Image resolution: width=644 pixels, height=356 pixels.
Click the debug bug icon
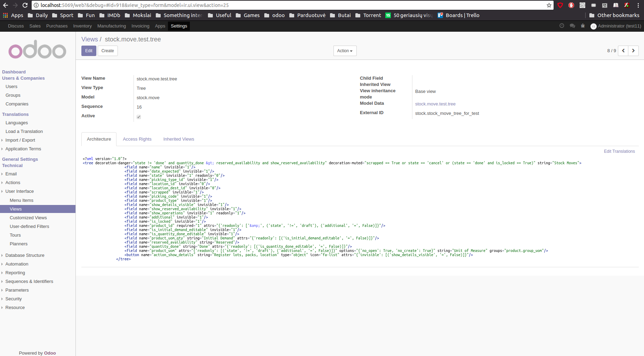click(x=583, y=26)
